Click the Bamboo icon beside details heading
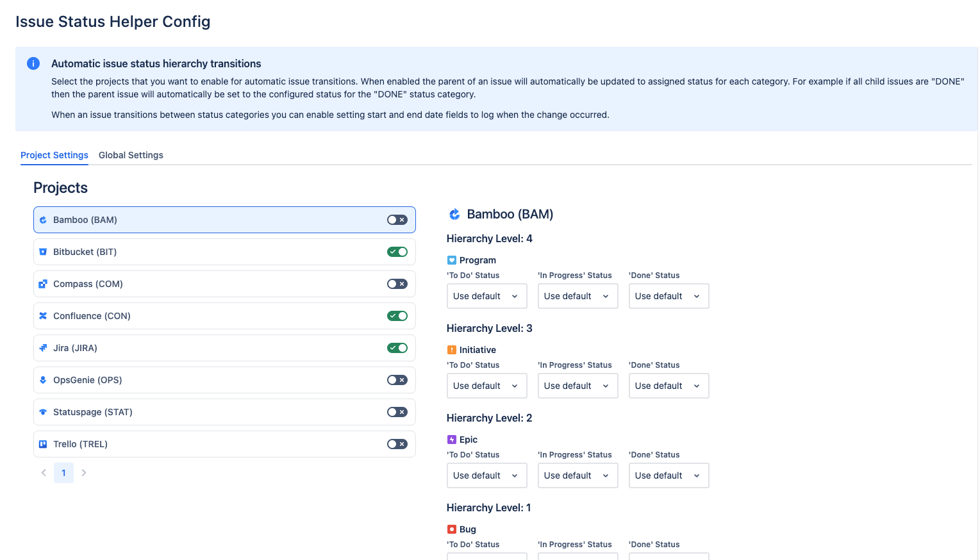This screenshot has height=560, width=980. (x=454, y=214)
